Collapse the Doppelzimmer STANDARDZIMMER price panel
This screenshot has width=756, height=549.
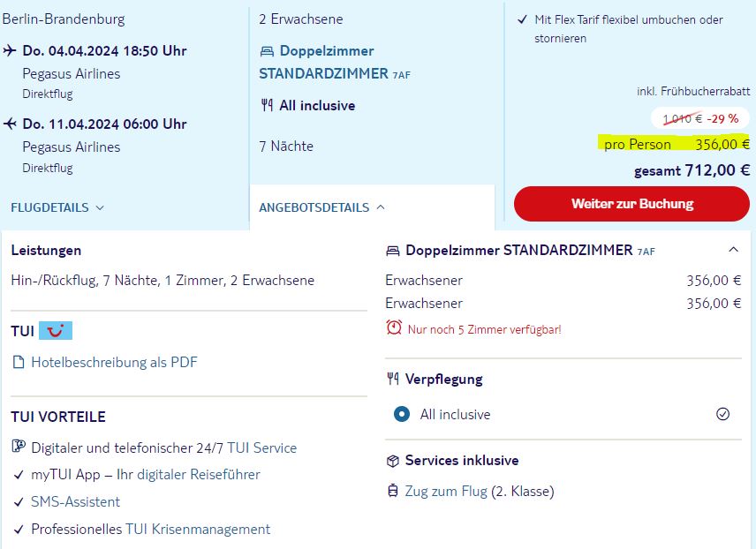tap(733, 250)
